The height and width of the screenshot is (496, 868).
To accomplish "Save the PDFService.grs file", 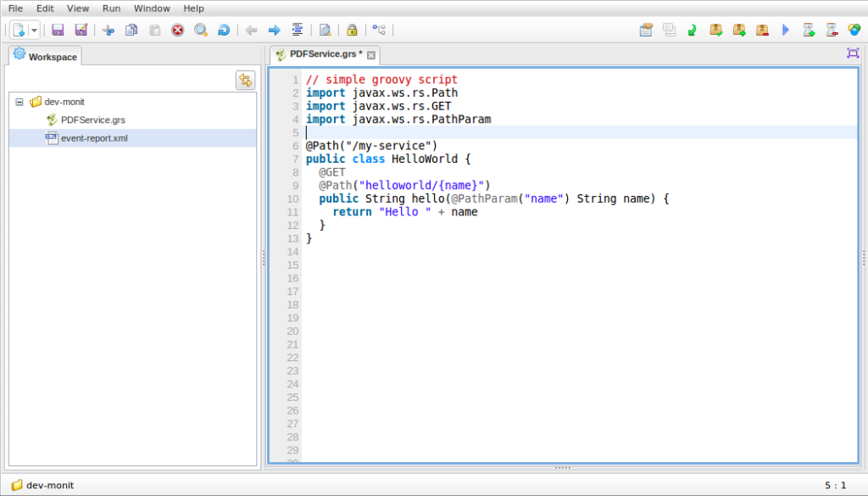I will pyautogui.click(x=57, y=29).
